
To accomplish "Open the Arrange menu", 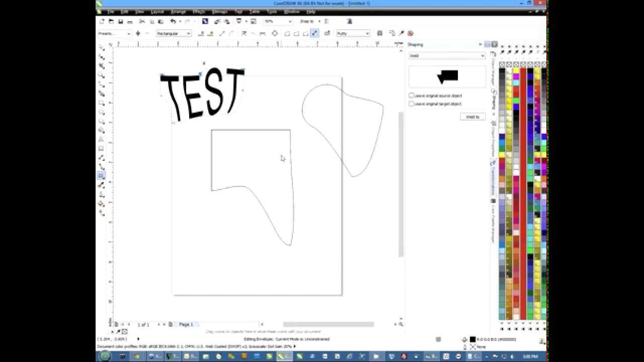I will coord(178,11).
